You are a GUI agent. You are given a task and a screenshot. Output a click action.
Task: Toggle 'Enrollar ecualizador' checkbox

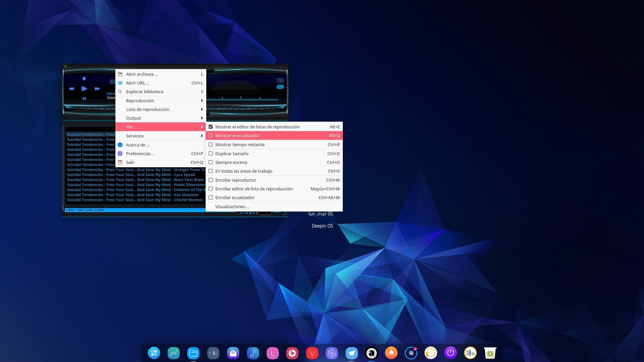click(274, 197)
